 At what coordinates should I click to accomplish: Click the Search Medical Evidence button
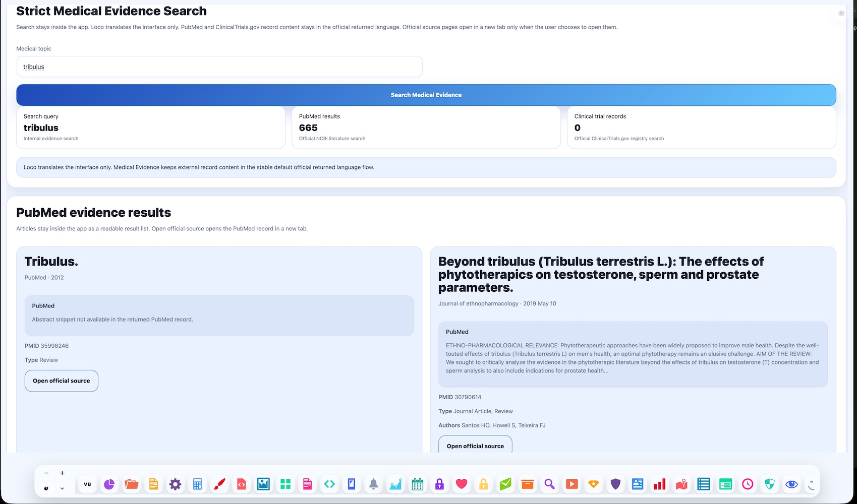(426, 95)
